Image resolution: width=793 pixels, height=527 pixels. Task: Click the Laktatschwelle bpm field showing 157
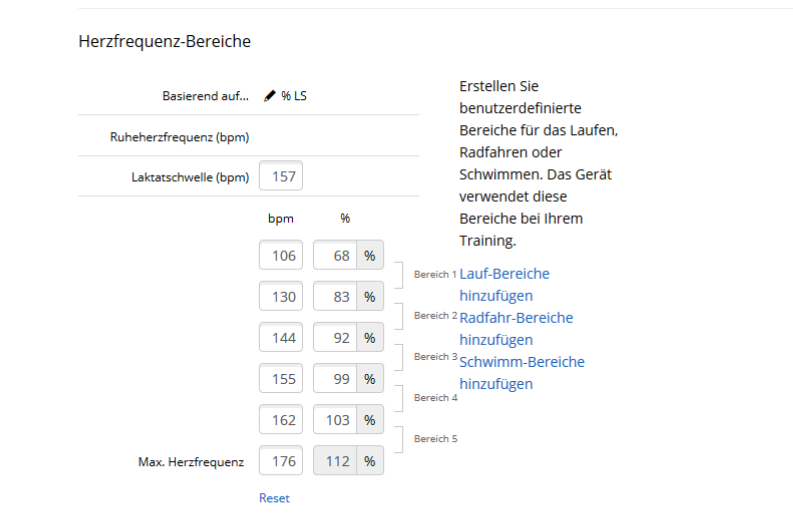point(281,177)
